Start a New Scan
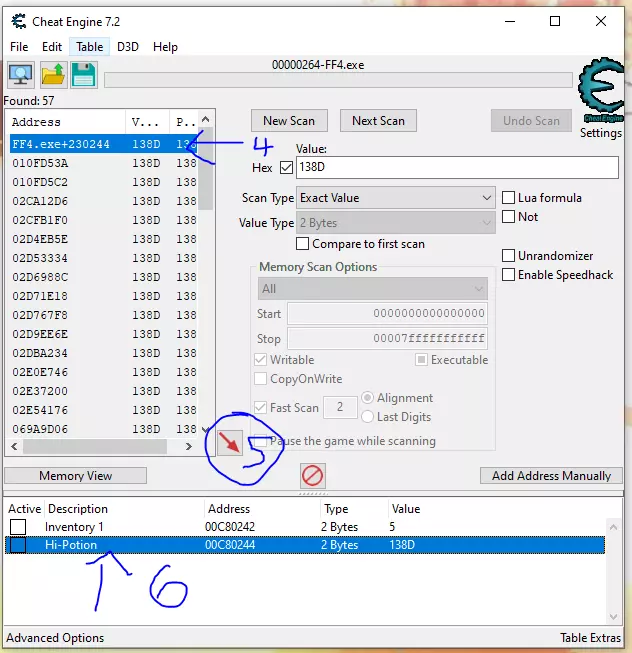The width and height of the screenshot is (632, 653). click(x=289, y=121)
